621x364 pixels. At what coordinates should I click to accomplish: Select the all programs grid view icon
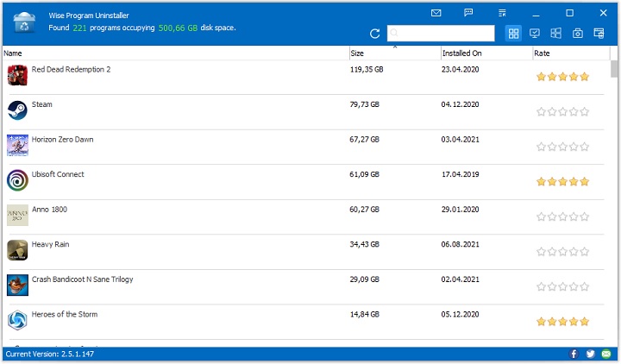coord(514,34)
